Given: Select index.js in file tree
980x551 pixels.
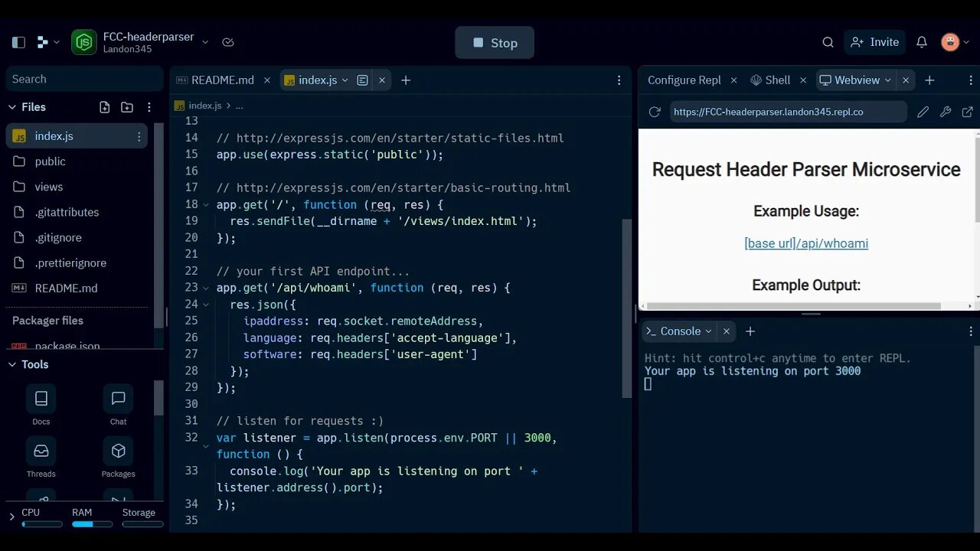Looking at the screenshot, I should (x=77, y=135).
